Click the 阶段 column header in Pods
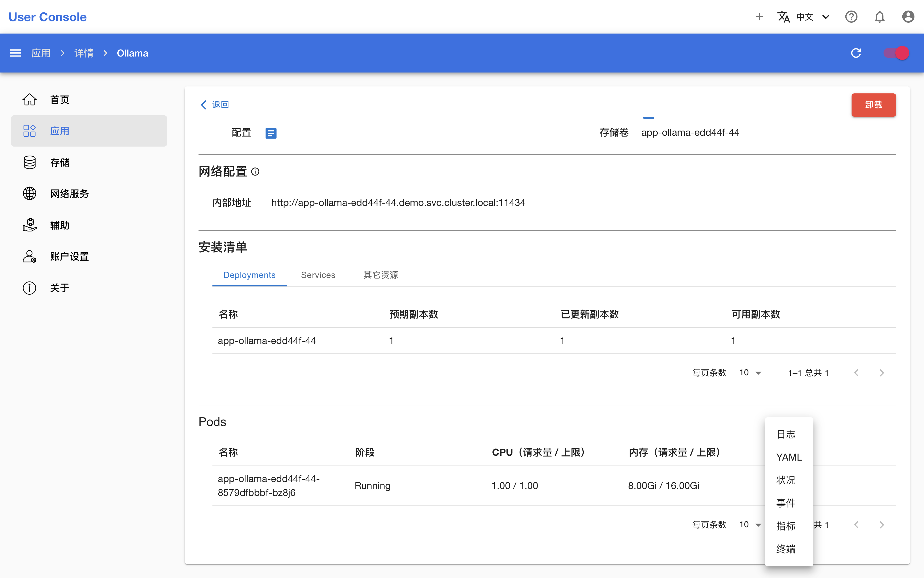The width and height of the screenshot is (924, 578). point(365,452)
